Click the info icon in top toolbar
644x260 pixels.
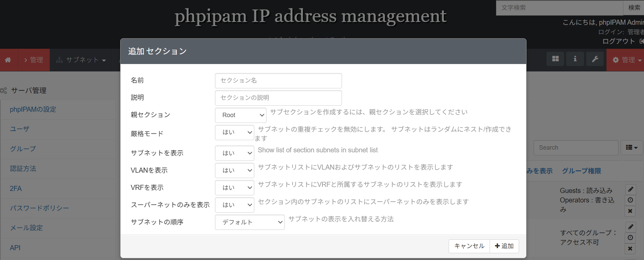(575, 59)
